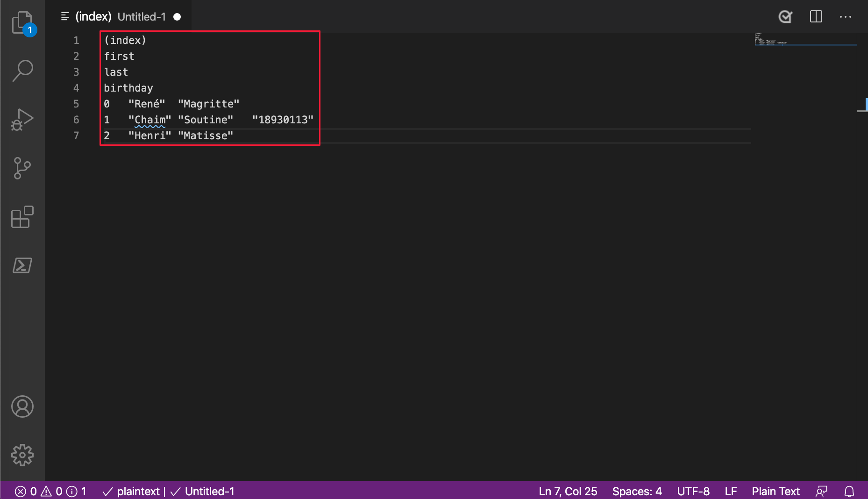
Task: Toggle Do Not Disturb on the notifications bell
Action: (x=849, y=491)
